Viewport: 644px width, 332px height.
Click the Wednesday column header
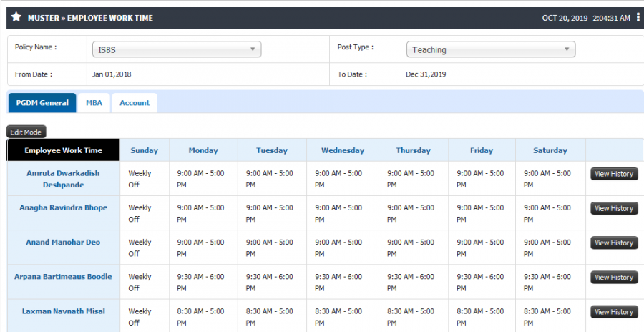coord(343,150)
